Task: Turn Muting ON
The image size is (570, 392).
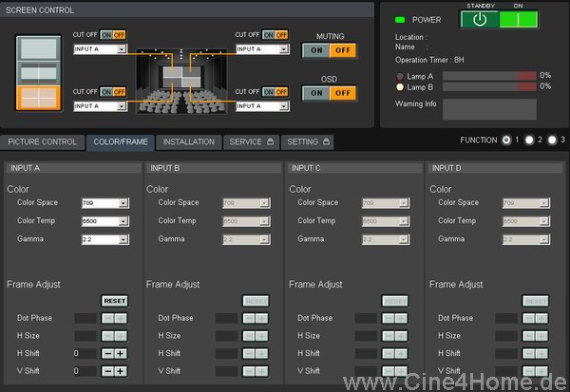Action: pos(315,50)
